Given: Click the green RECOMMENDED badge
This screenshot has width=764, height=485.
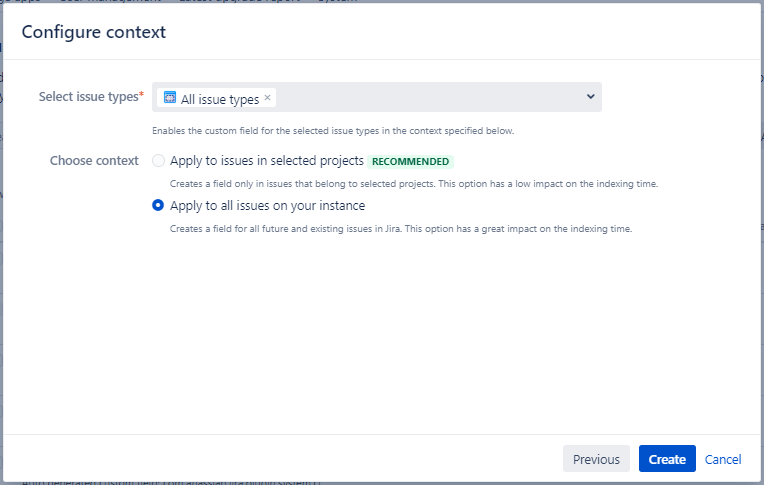Looking at the screenshot, I should [x=410, y=161].
